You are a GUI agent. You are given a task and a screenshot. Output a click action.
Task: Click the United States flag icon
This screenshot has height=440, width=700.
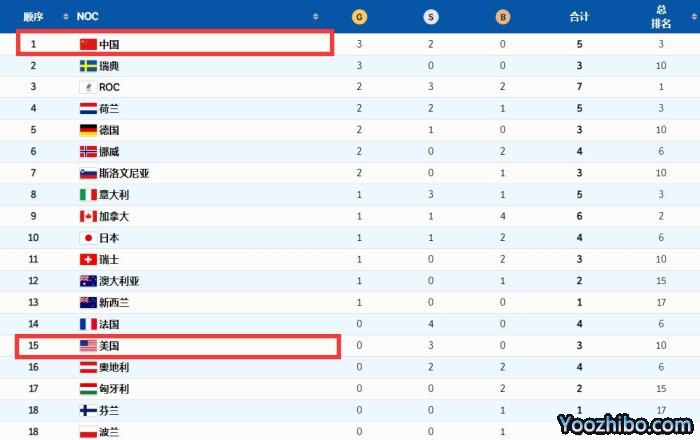coord(87,346)
